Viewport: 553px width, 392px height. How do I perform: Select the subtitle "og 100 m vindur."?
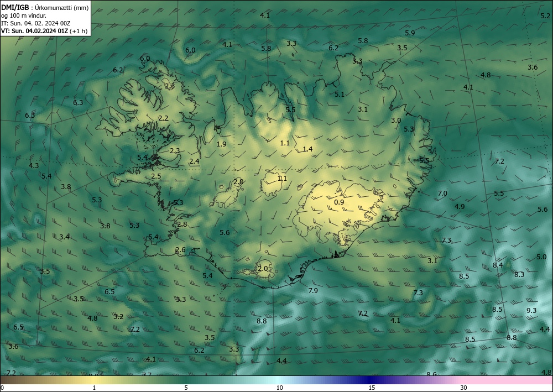point(23,15)
